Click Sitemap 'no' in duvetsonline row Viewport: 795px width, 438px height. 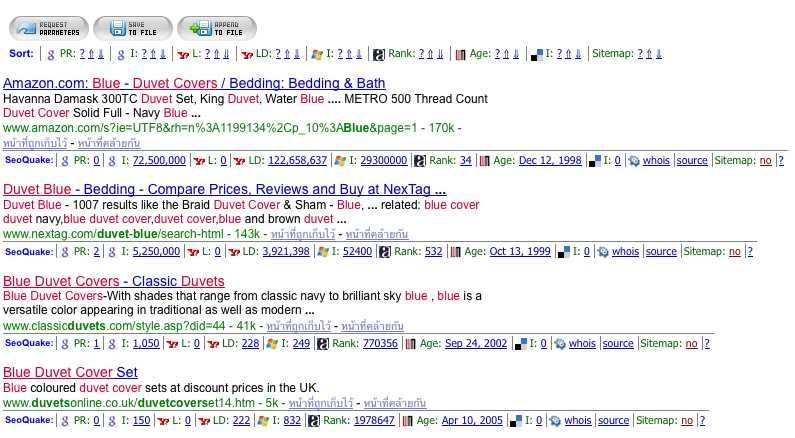tap(687, 421)
